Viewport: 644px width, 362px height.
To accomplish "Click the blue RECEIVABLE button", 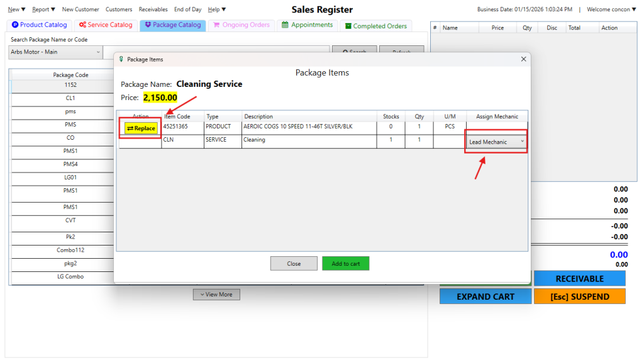I will pyautogui.click(x=579, y=278).
